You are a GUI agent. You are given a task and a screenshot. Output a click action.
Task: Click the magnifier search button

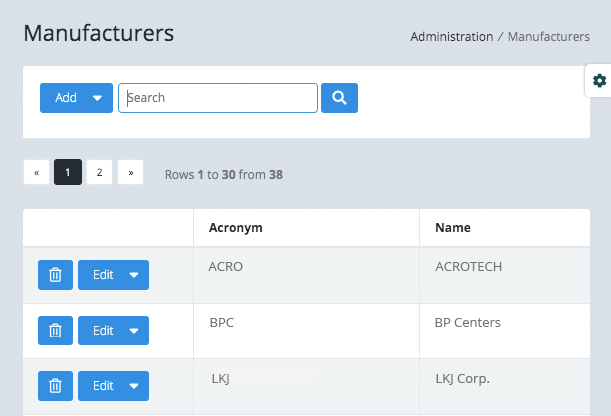point(339,98)
